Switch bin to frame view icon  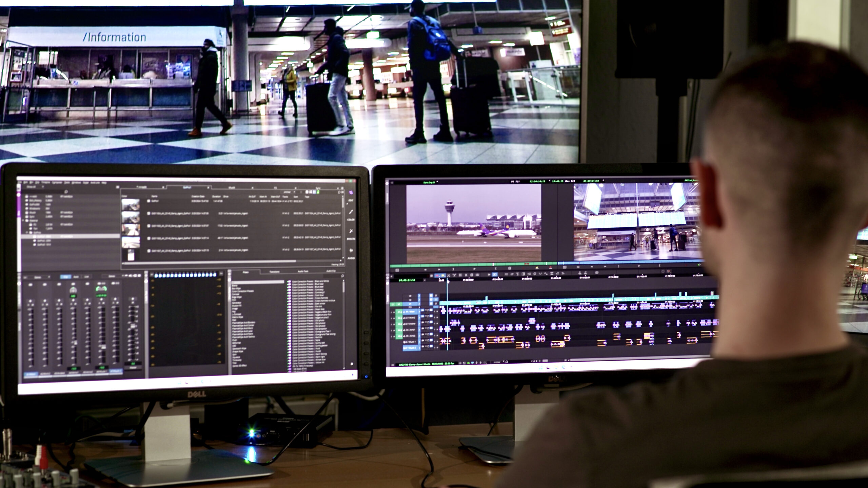click(x=311, y=192)
